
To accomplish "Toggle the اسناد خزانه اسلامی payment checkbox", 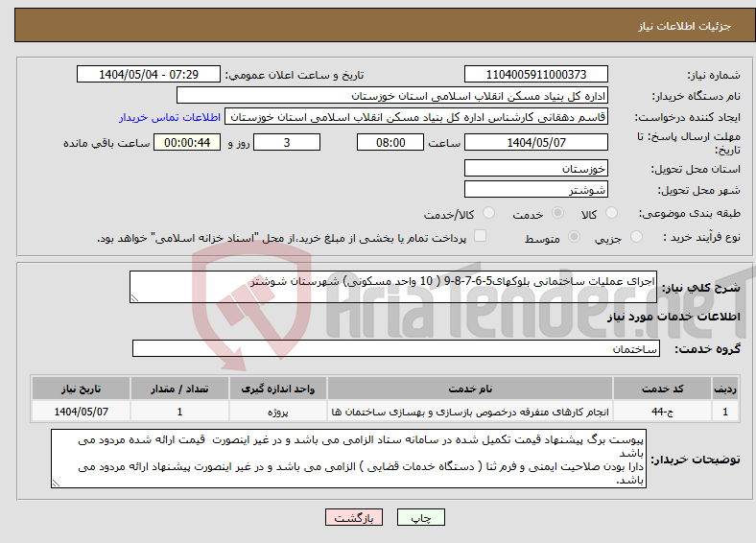I will tap(480, 236).
